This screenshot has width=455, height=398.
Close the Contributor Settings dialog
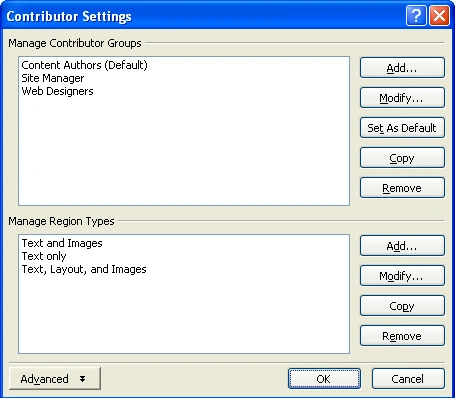pos(439,16)
